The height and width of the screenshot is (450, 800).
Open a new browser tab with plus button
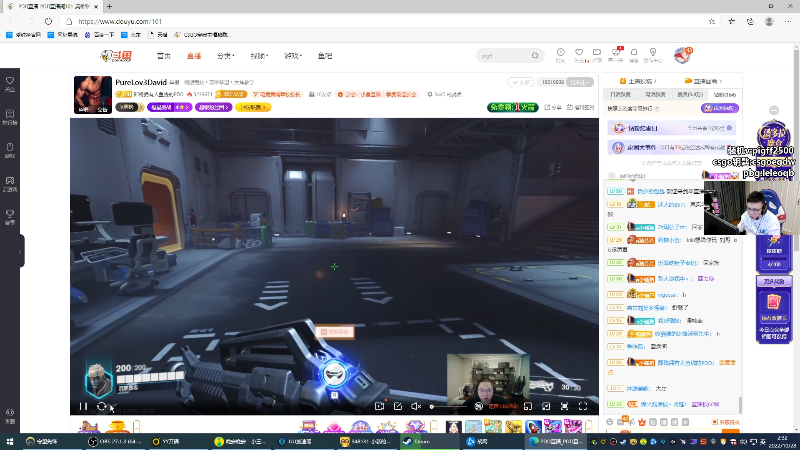click(x=109, y=6)
